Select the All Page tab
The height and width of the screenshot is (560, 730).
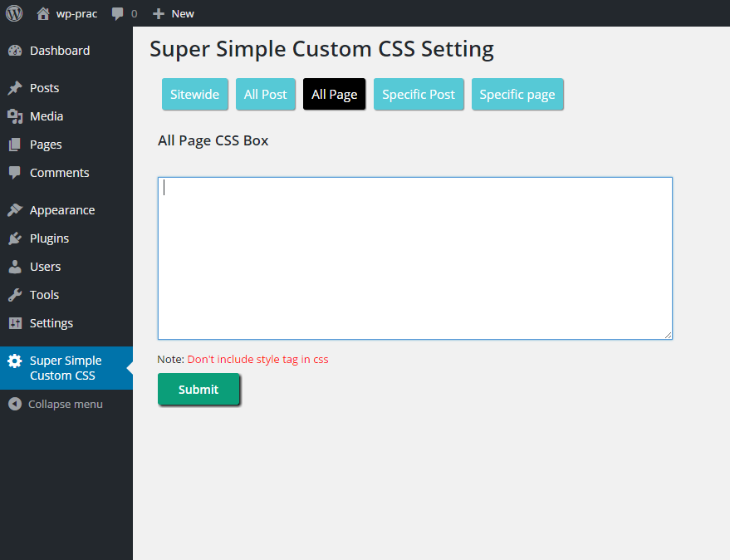pos(335,94)
